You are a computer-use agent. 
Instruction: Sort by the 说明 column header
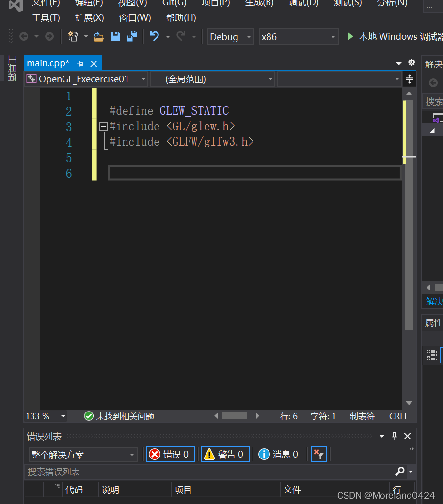point(111,490)
